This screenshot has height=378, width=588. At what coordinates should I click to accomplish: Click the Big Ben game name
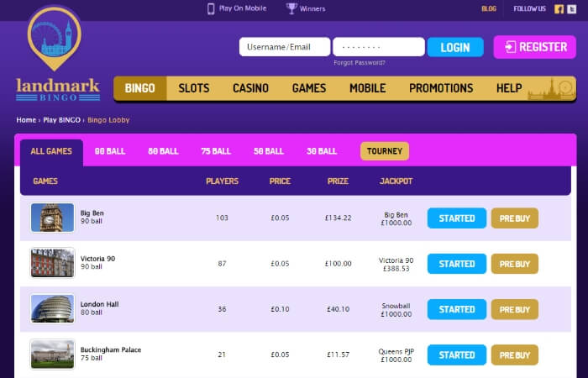(x=92, y=213)
